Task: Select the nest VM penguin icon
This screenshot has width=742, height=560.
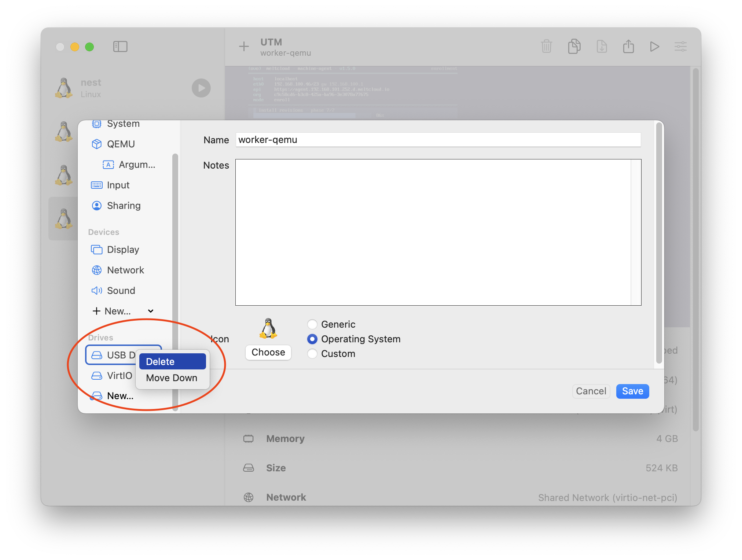Action: 64,88
